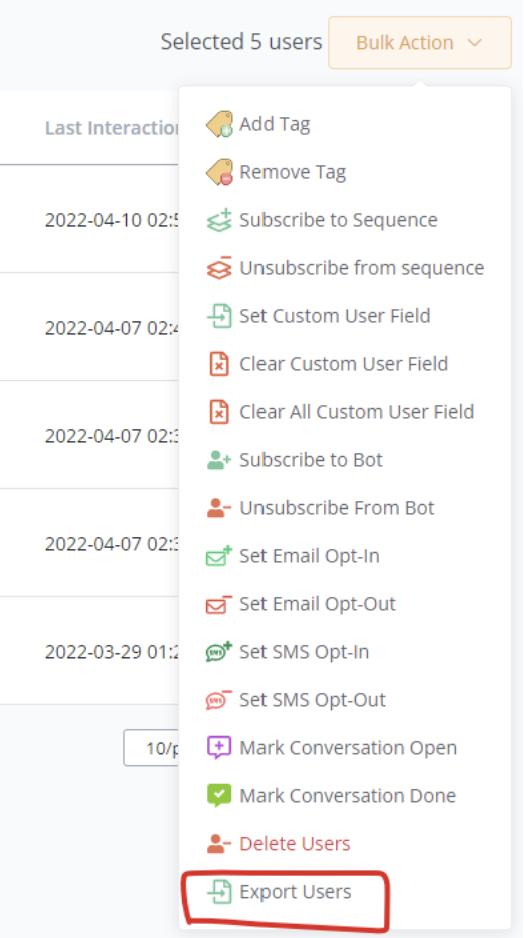Click the Remove Tag icon
Image resolution: width=524 pixels, height=938 pixels.
[x=219, y=172]
